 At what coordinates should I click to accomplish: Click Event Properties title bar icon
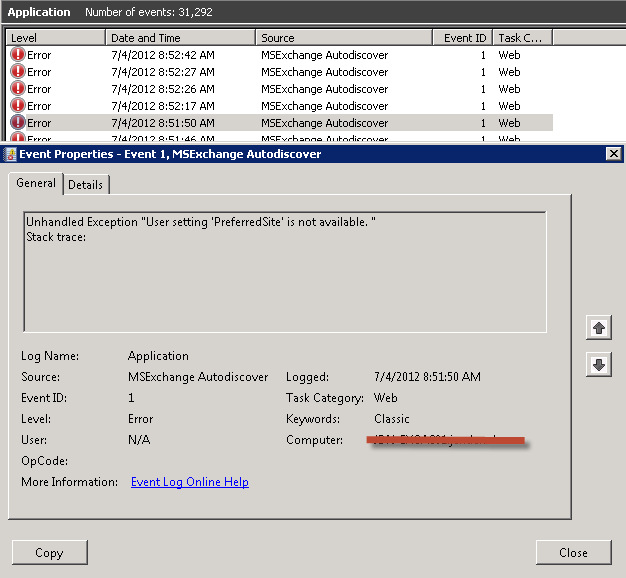click(11, 154)
